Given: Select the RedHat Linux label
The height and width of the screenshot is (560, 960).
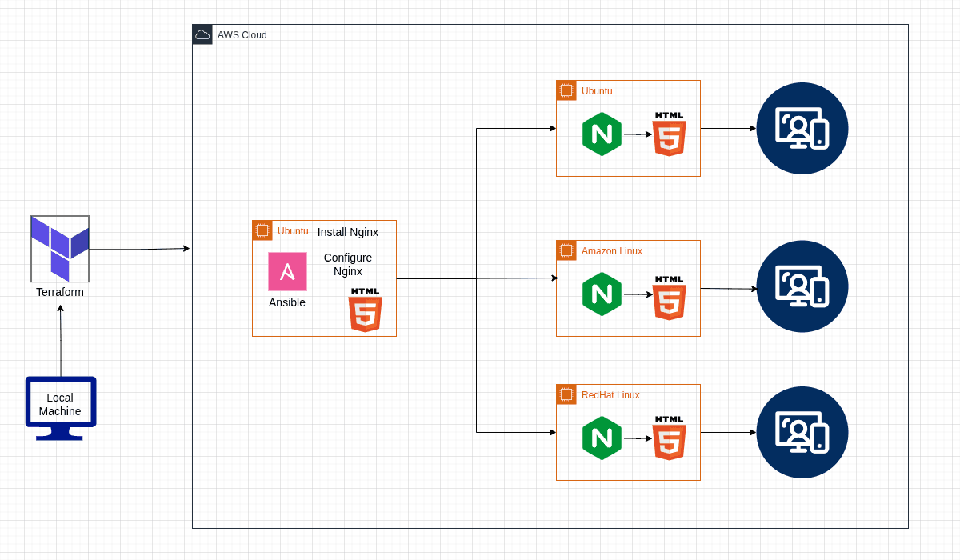Looking at the screenshot, I should tap(610, 395).
